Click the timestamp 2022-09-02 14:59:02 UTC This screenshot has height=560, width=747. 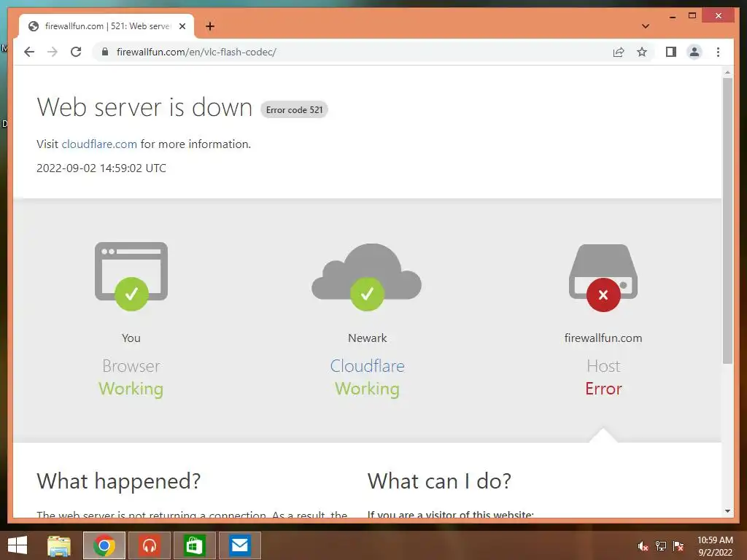pos(101,168)
